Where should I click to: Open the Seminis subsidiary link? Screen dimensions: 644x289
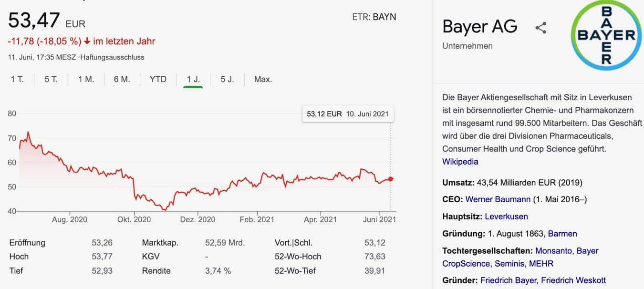coord(509,264)
